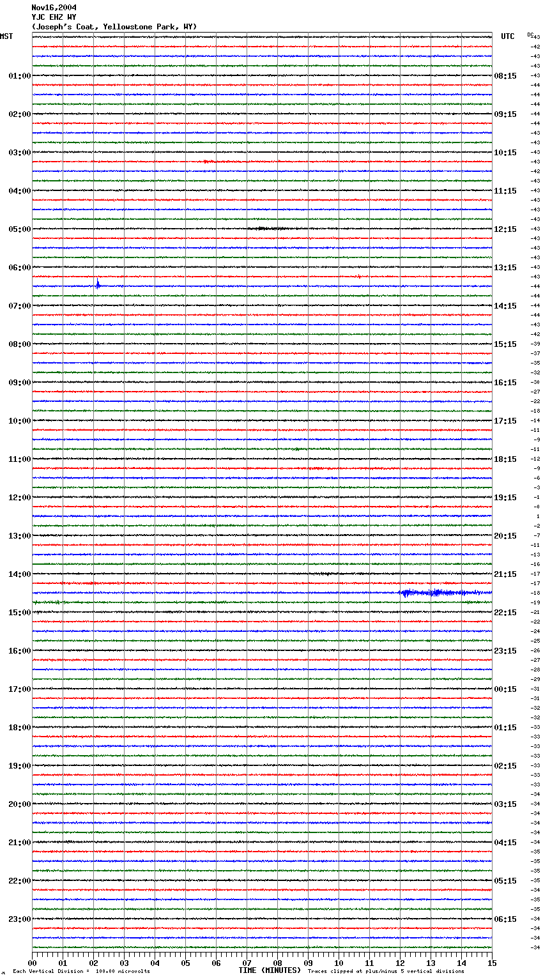The height and width of the screenshot is (980, 543).
Task: Click the 19:15 UTC time label
Action: click(x=505, y=498)
